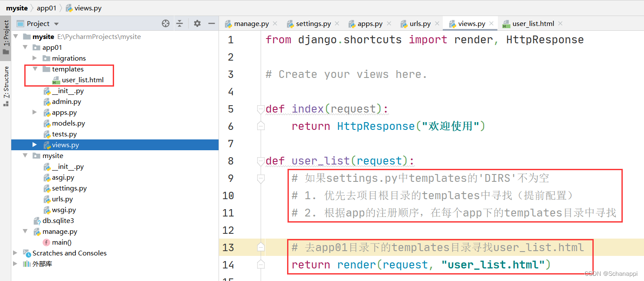Expand the views.py node arrow

click(35, 145)
